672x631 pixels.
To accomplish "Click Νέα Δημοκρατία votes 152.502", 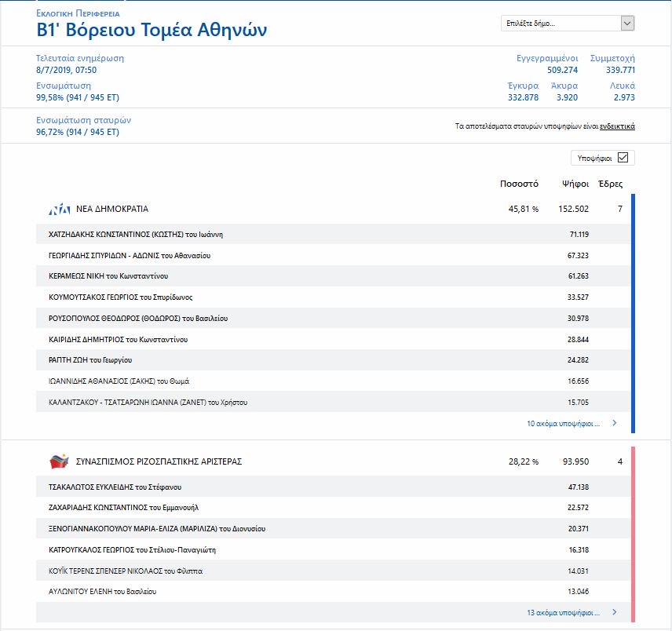I will 573,209.
